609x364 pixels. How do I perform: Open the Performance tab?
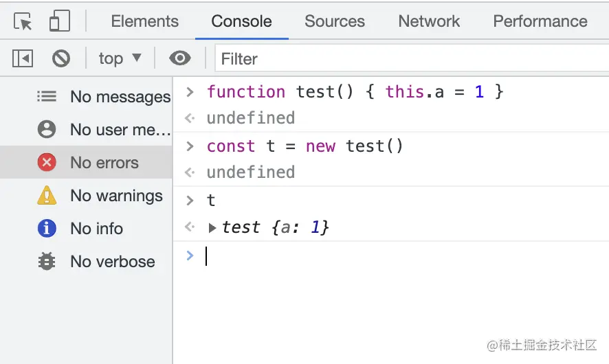point(540,22)
